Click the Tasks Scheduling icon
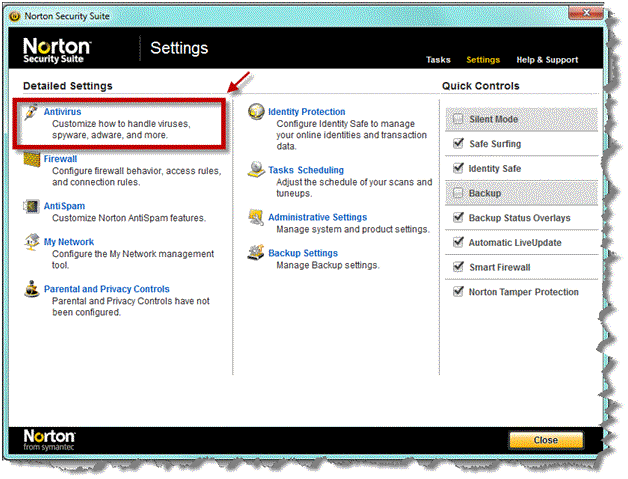This screenshot has width=628, height=479. point(256,169)
